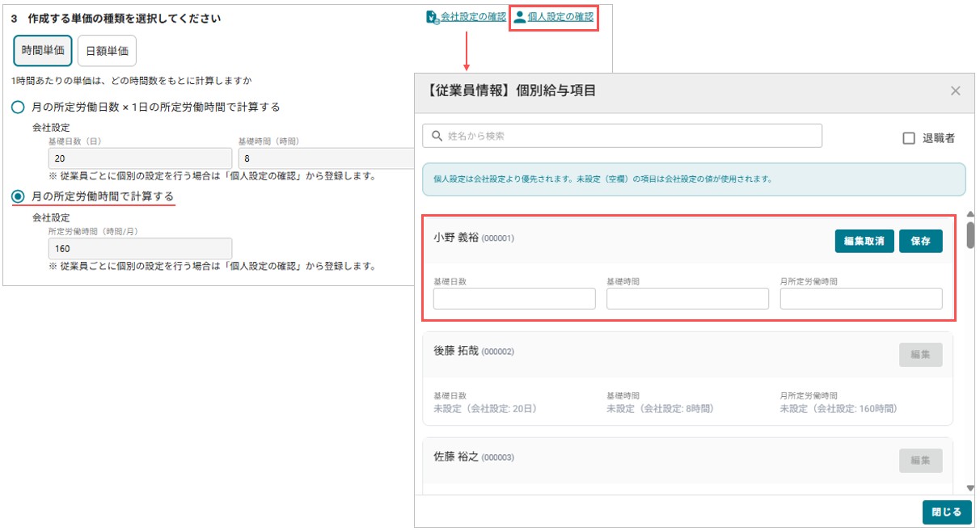Click the 所定労働時間 field showing 160
Image resolution: width=980 pixels, height=531 pixels.
point(140,249)
